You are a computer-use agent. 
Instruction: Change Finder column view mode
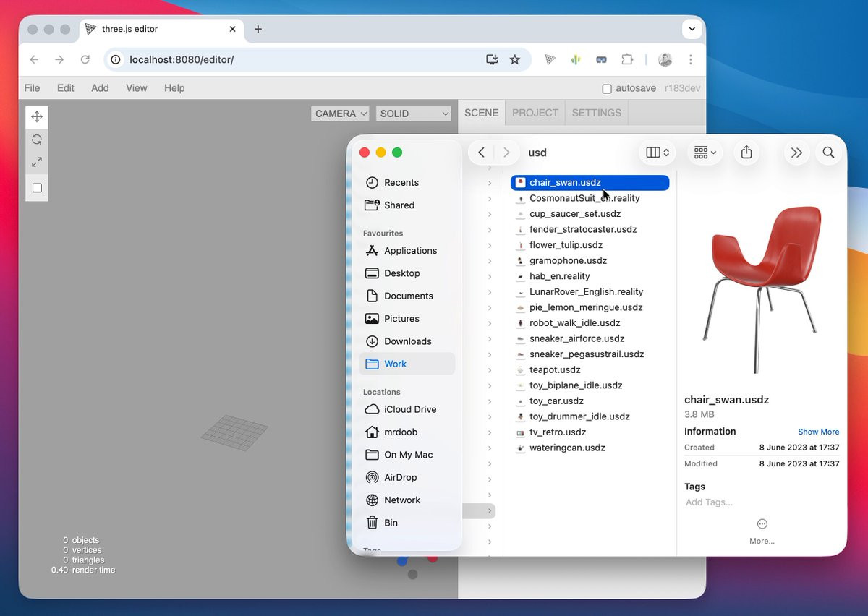click(658, 153)
